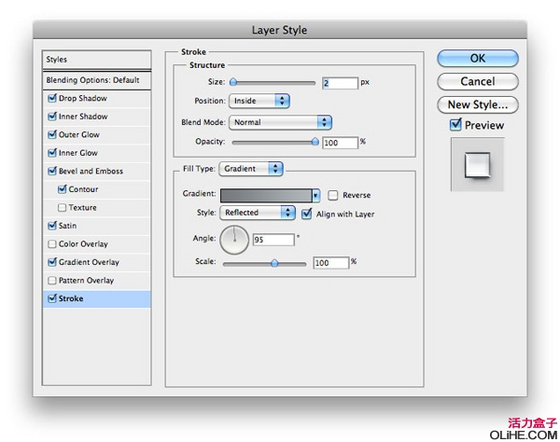This screenshot has height=442, width=560.
Task: Open the Style dropdown showing Reflected
Action: tap(258, 212)
